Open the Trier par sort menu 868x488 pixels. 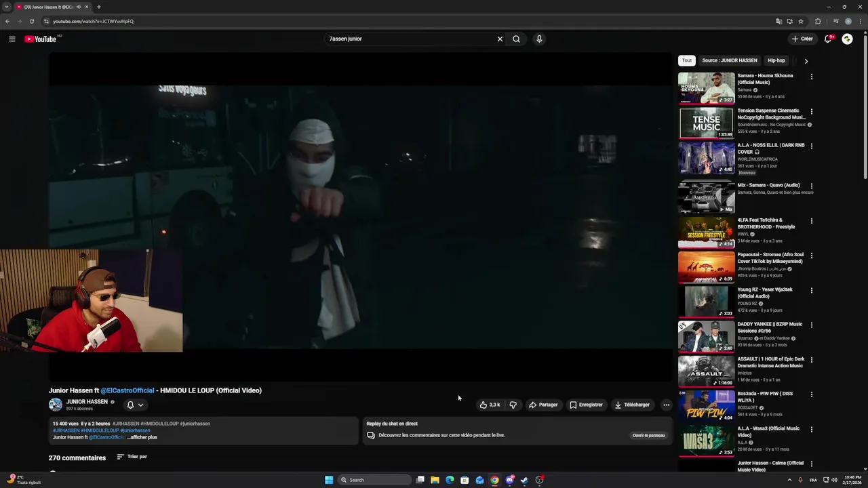[x=132, y=457]
